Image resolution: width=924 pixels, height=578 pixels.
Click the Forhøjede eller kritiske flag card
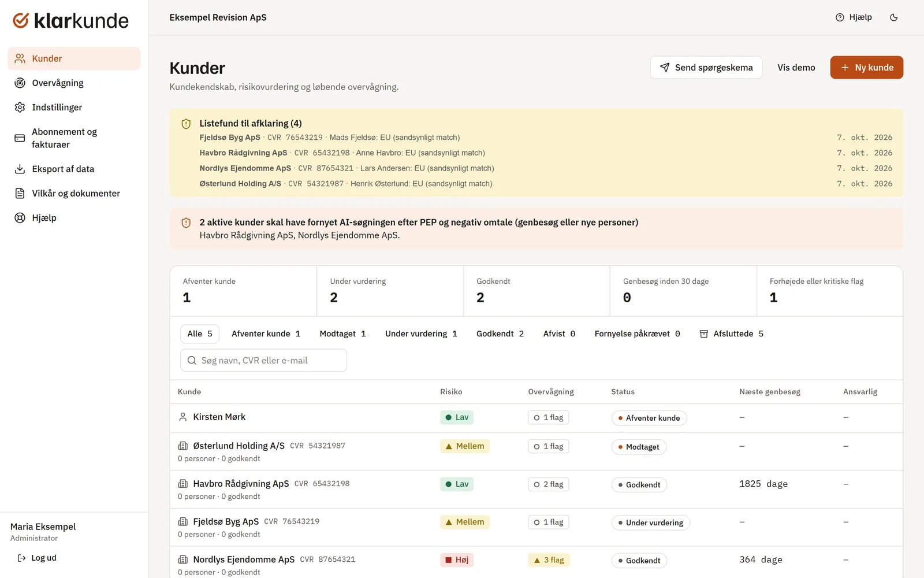coord(829,291)
